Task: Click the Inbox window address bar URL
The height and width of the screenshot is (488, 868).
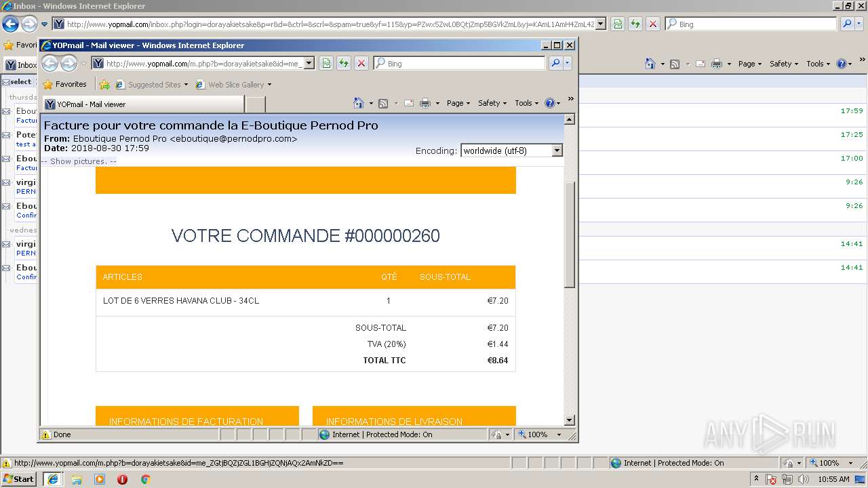Action: pos(330,24)
